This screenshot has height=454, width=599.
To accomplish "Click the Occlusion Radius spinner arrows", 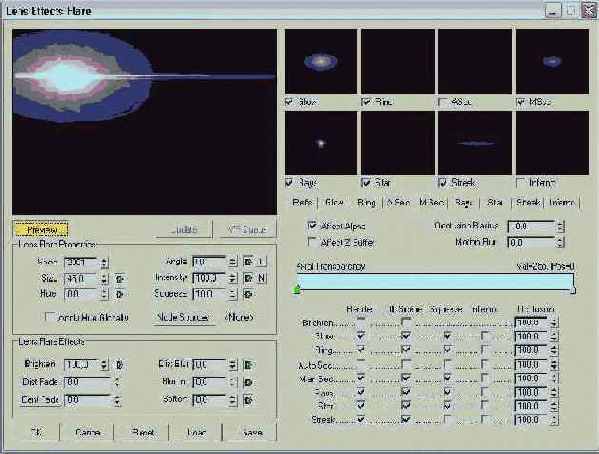I will point(560,226).
